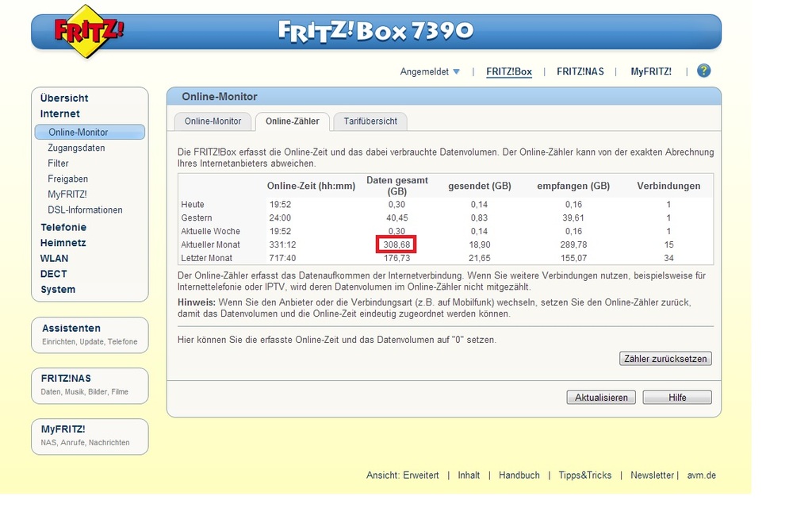This screenshot has height=508, width=812.
Task: Open the Online-Zähler tab
Action: pos(293,121)
